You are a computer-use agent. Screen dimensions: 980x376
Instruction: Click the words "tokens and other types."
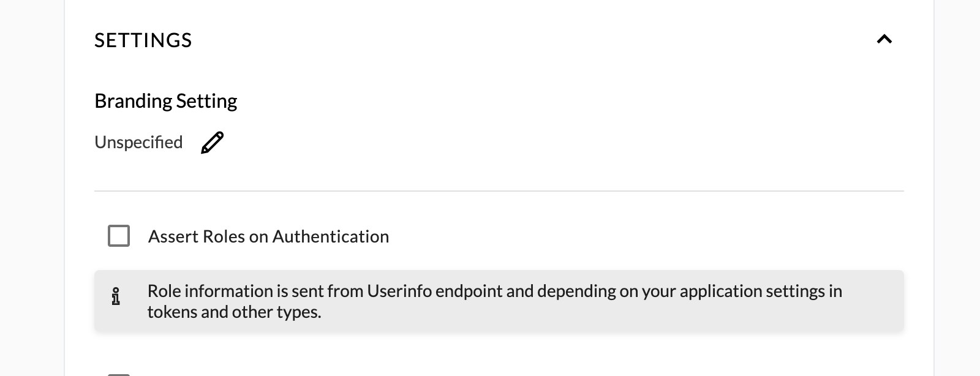234,312
